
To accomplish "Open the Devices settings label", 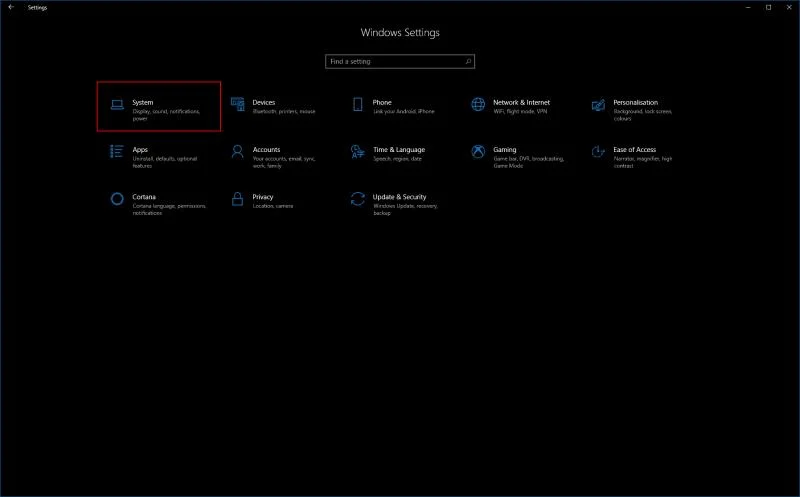I will tap(264, 103).
